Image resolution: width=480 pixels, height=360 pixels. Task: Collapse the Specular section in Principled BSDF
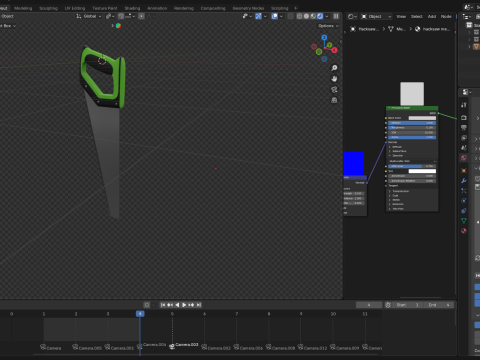tap(396, 156)
